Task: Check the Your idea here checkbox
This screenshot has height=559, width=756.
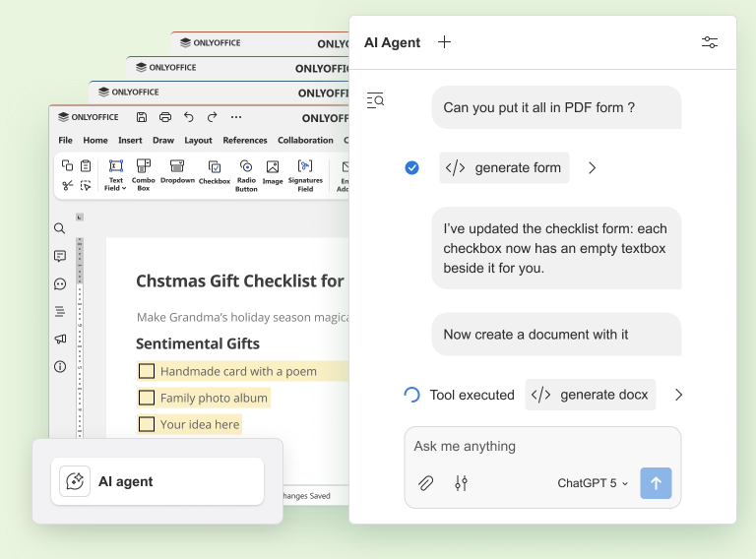Action: pyautogui.click(x=147, y=424)
